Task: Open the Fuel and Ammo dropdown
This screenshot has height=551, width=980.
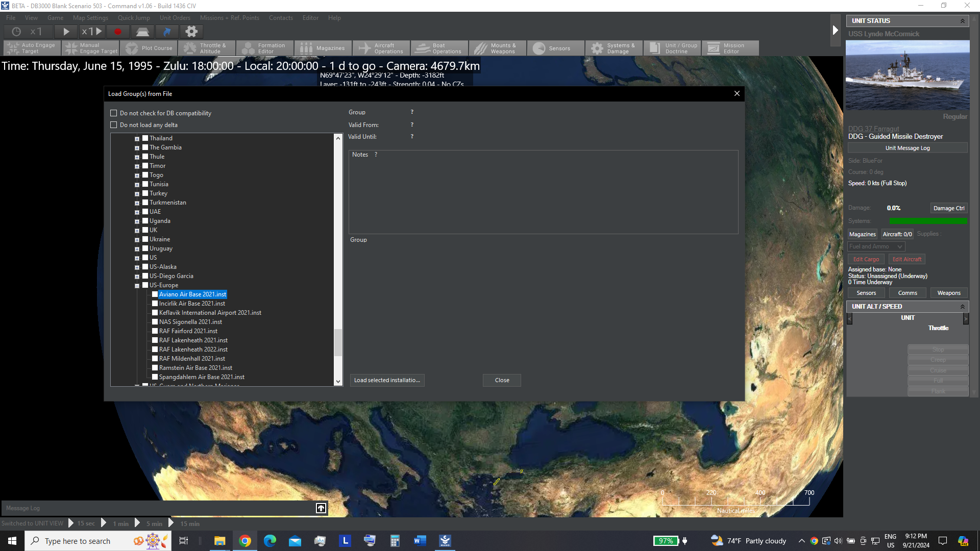Action: (x=876, y=246)
